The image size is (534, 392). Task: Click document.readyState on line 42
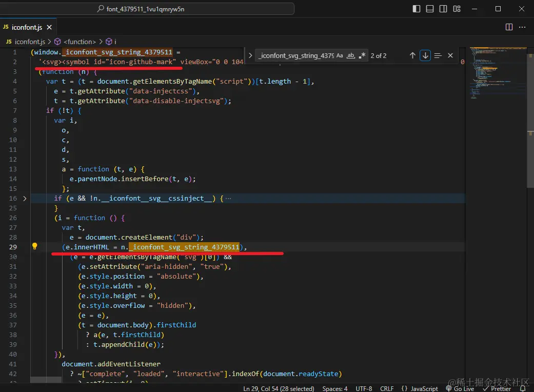[x=301, y=374]
